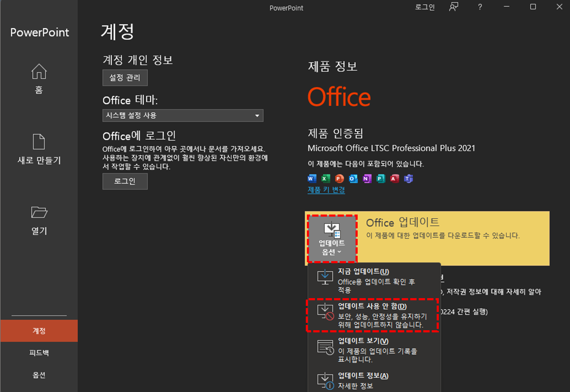Click the update history list icon
The height and width of the screenshot is (392, 570).
[x=325, y=347]
